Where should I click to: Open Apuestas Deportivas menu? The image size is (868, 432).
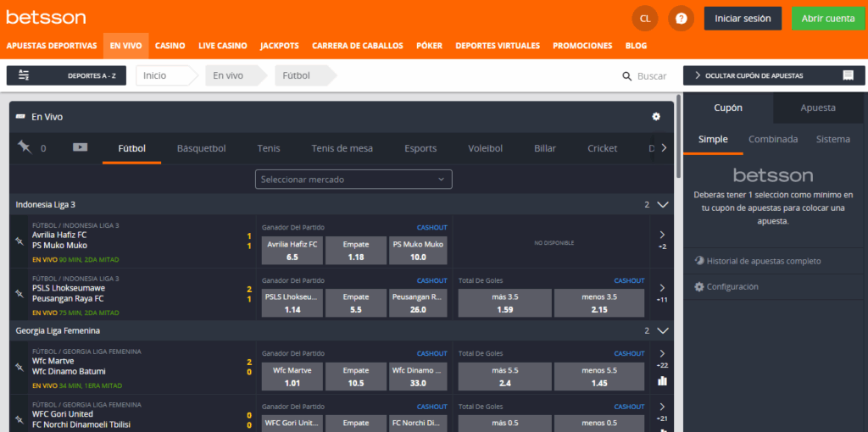pyautogui.click(x=52, y=46)
